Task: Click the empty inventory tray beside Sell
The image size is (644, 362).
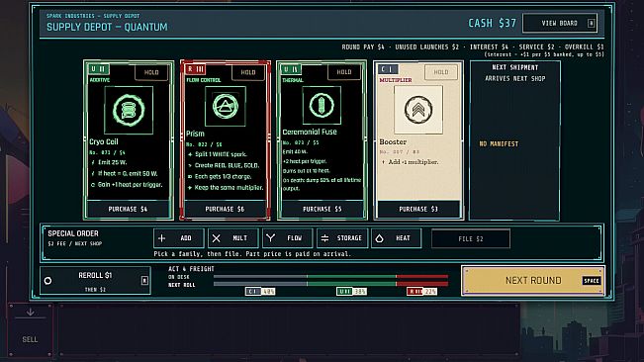Action: [x=289, y=329]
